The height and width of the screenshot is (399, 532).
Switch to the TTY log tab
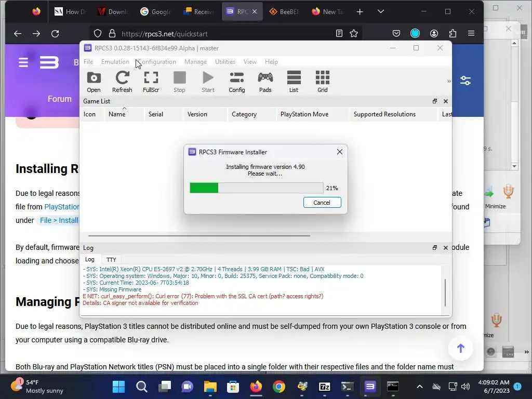(111, 260)
